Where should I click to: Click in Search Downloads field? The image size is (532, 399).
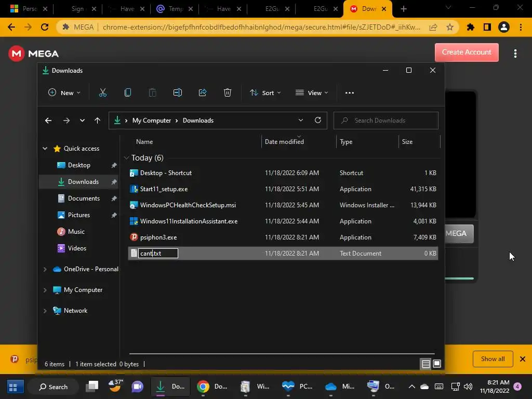coord(386,121)
